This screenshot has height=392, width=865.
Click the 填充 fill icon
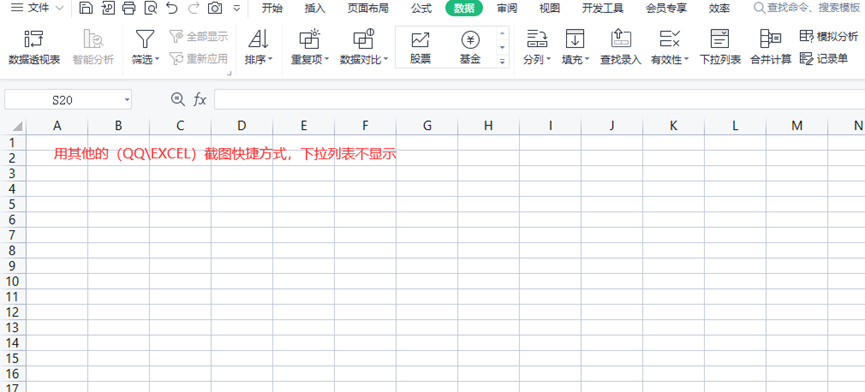(575, 39)
